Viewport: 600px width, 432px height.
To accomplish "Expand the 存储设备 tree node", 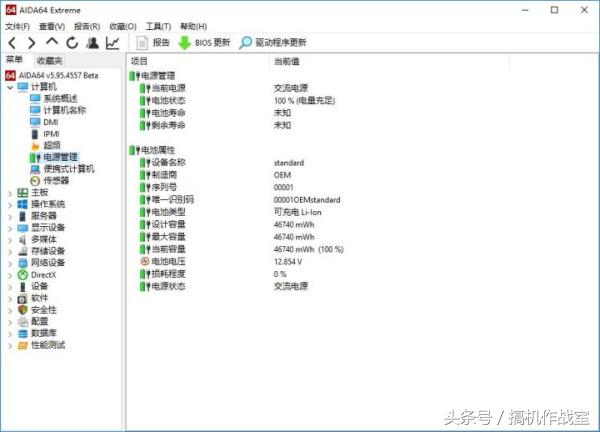I will tap(10, 252).
